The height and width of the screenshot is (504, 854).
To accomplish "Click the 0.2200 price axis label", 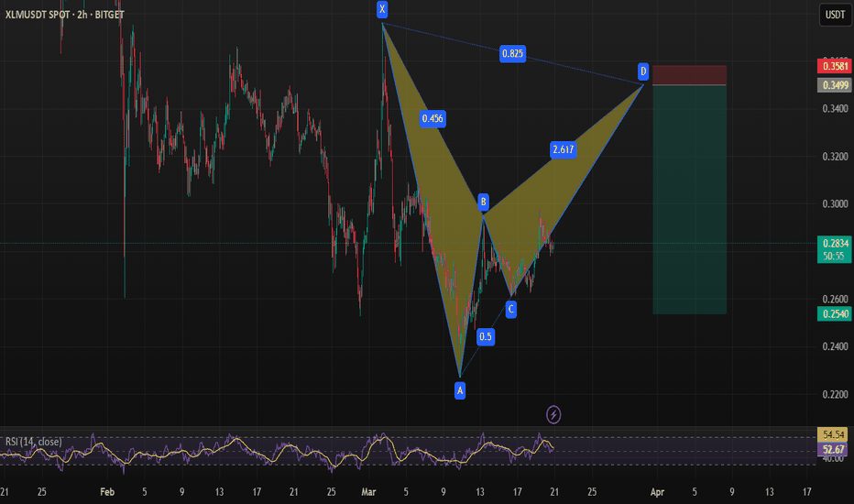I will tap(835, 394).
